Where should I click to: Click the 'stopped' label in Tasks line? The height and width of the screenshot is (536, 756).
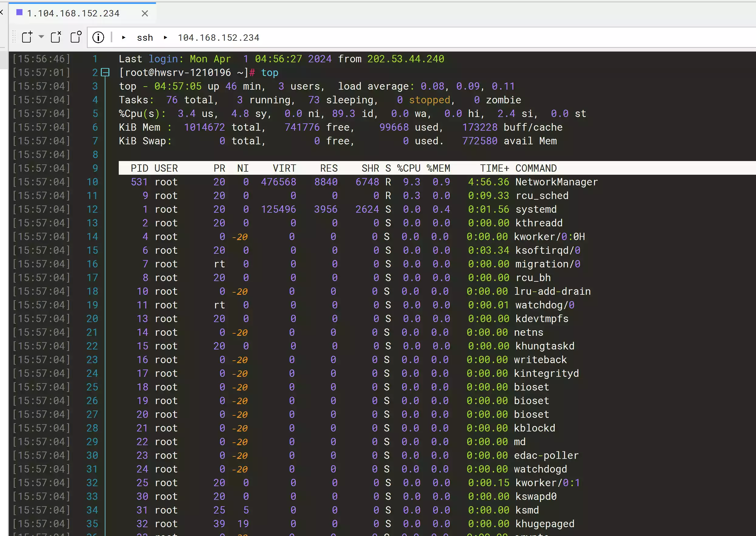pos(429,100)
